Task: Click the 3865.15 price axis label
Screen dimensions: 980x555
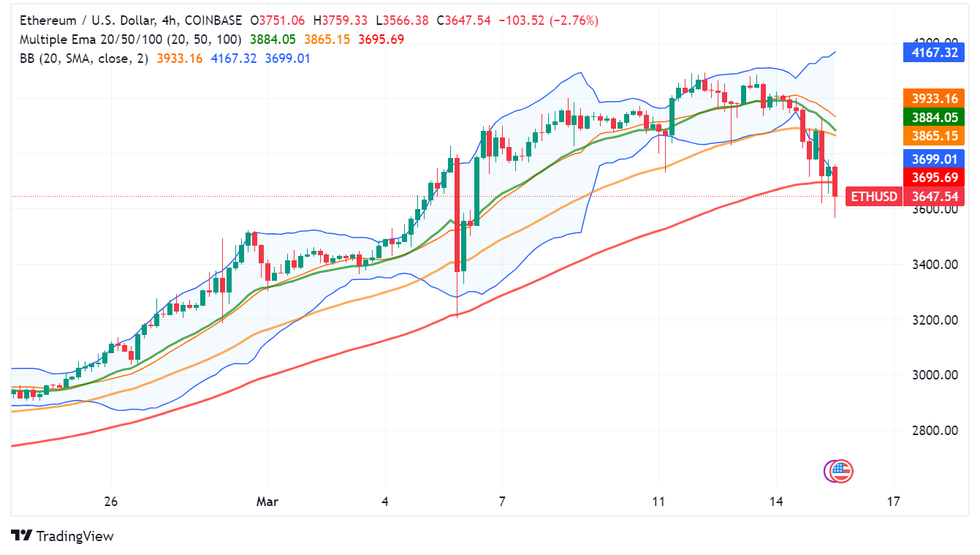Action: 935,135
